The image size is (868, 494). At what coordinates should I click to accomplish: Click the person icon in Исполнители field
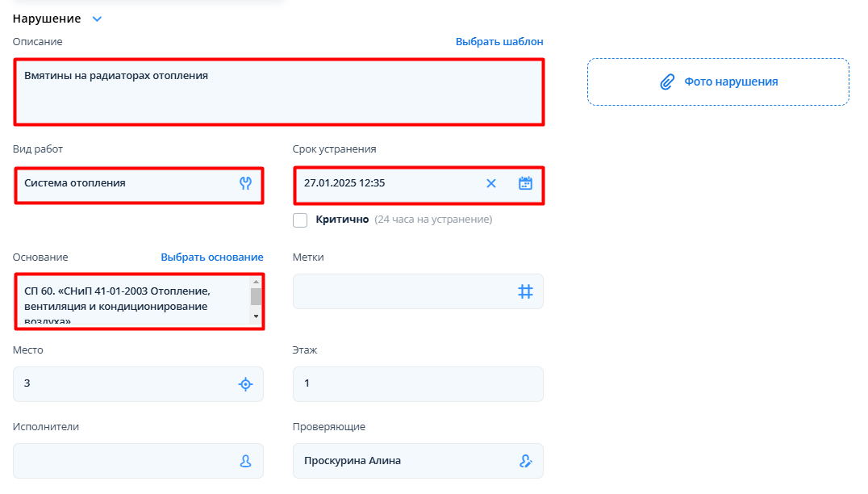point(246,461)
